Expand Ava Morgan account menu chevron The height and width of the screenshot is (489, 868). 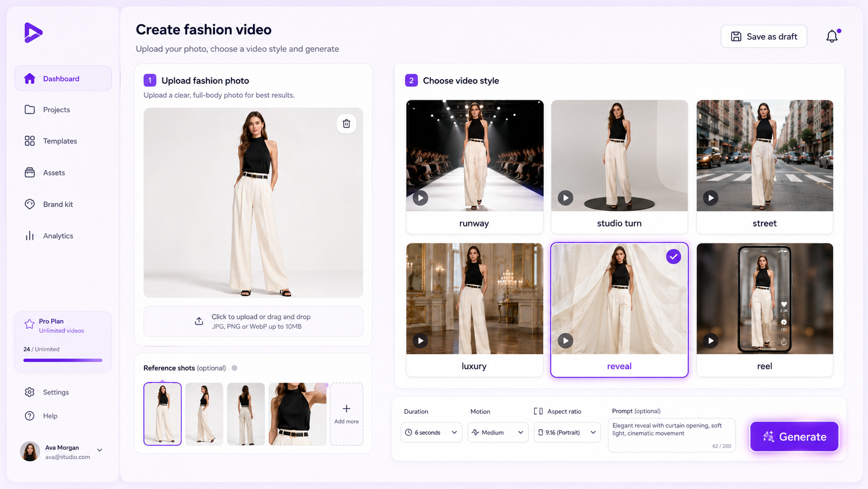pos(100,450)
